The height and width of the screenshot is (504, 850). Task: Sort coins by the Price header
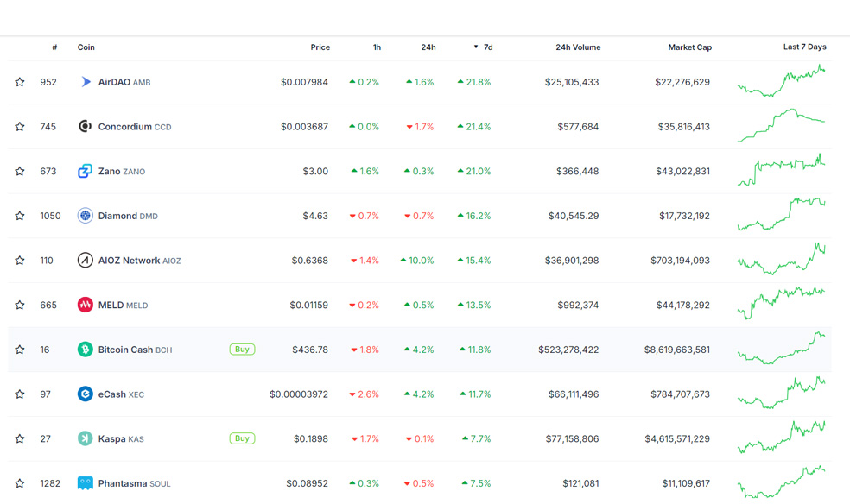320,47
